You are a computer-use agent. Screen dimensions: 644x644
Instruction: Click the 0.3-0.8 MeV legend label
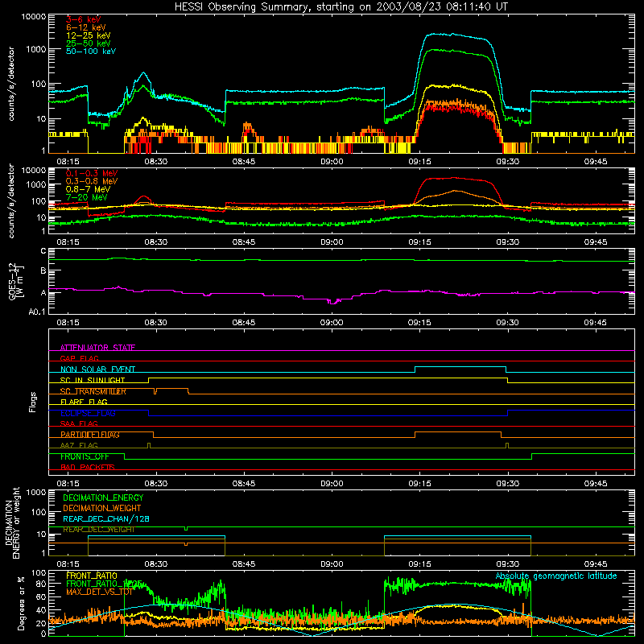(92, 182)
